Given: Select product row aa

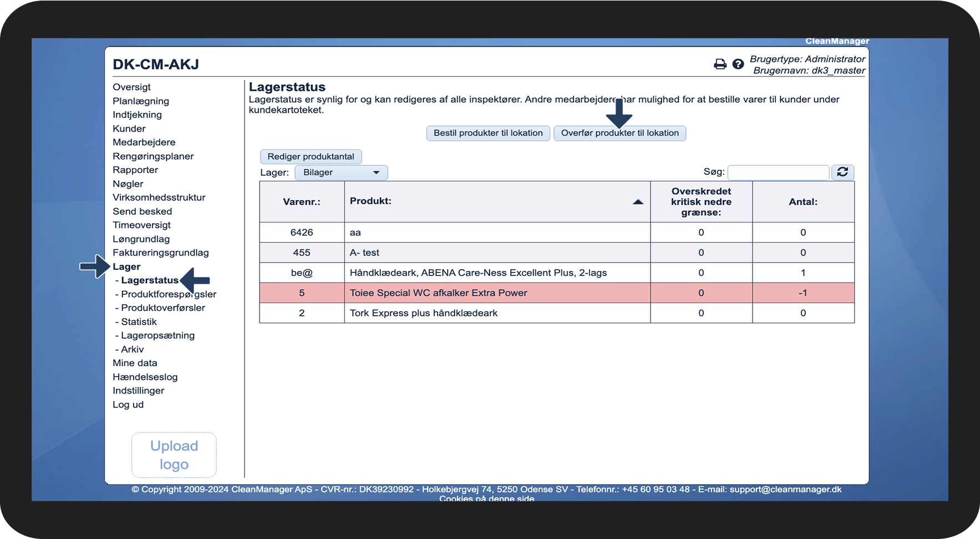Looking at the screenshot, I should tap(557, 233).
